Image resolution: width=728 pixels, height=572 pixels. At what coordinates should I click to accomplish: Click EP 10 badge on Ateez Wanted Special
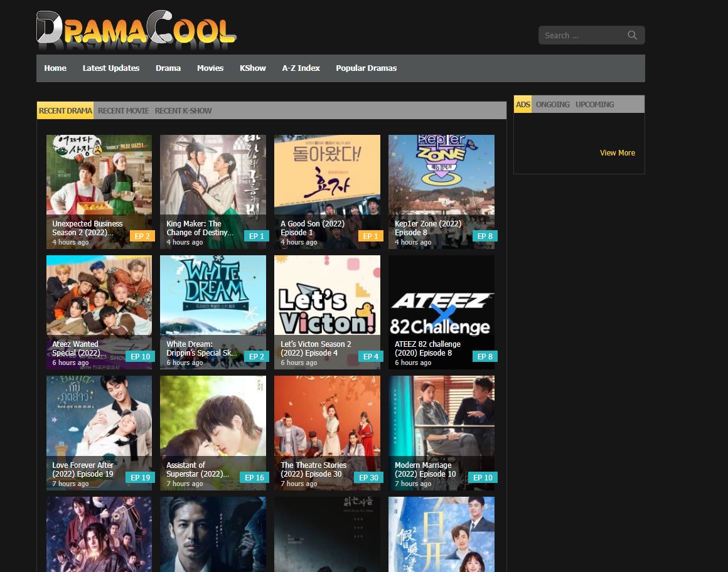(140, 356)
